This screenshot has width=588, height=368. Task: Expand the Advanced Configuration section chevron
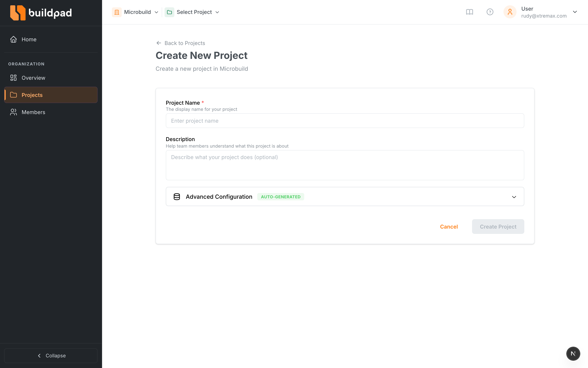(x=514, y=197)
